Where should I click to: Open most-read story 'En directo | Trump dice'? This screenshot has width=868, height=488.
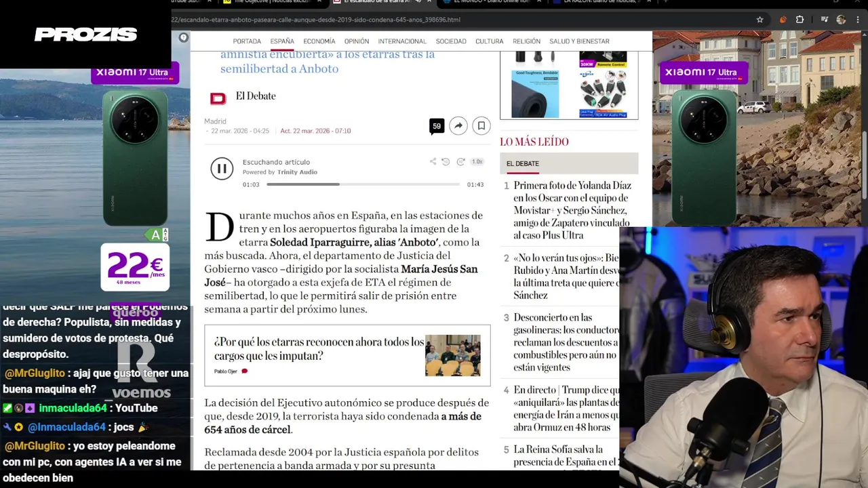tap(566, 409)
